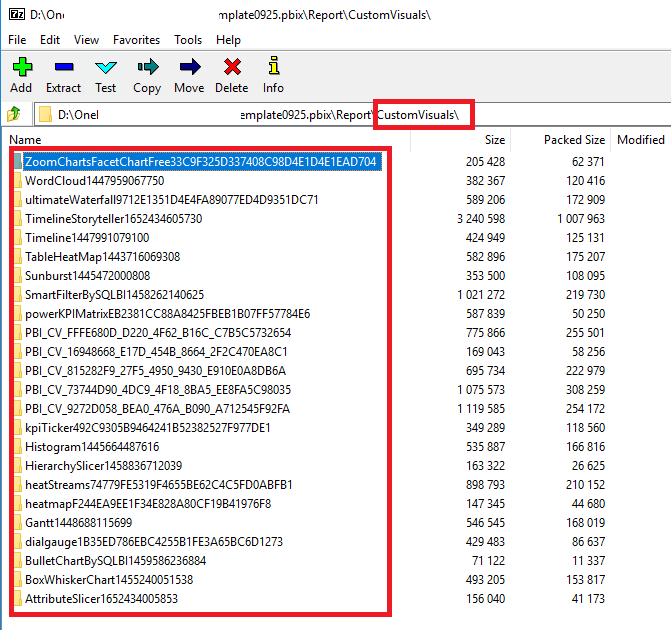This screenshot has height=630, width=671.
Task: Select PBI_CV_FFFE680D_D220_4F62_B16C_C7B5C5732654 folder
Action: pos(158,333)
